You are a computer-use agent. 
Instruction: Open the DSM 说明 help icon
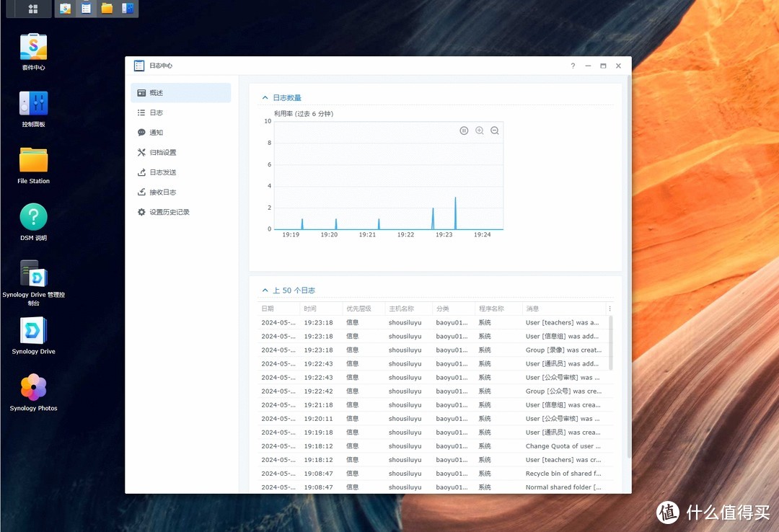[x=33, y=218]
